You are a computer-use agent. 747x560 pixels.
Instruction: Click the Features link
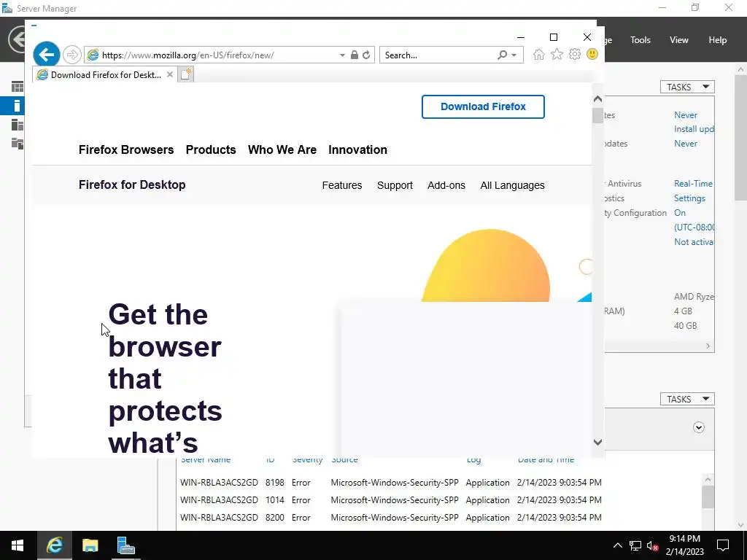click(x=342, y=185)
